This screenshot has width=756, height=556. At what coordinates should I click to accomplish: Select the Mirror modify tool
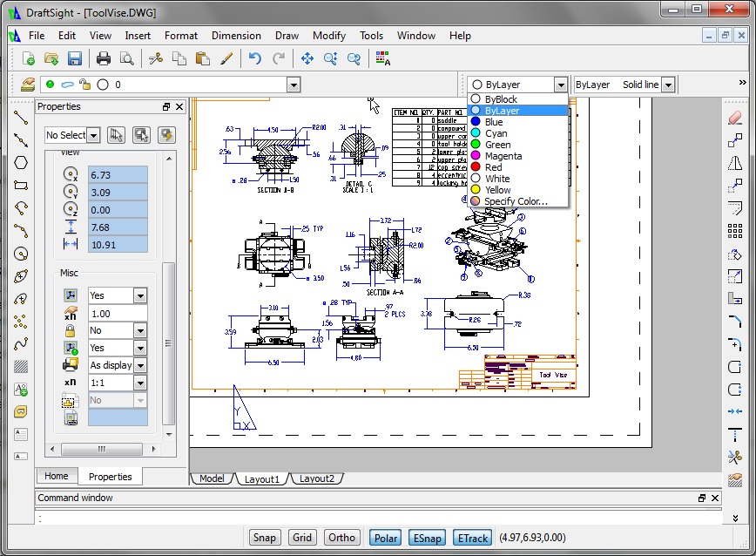[735, 163]
